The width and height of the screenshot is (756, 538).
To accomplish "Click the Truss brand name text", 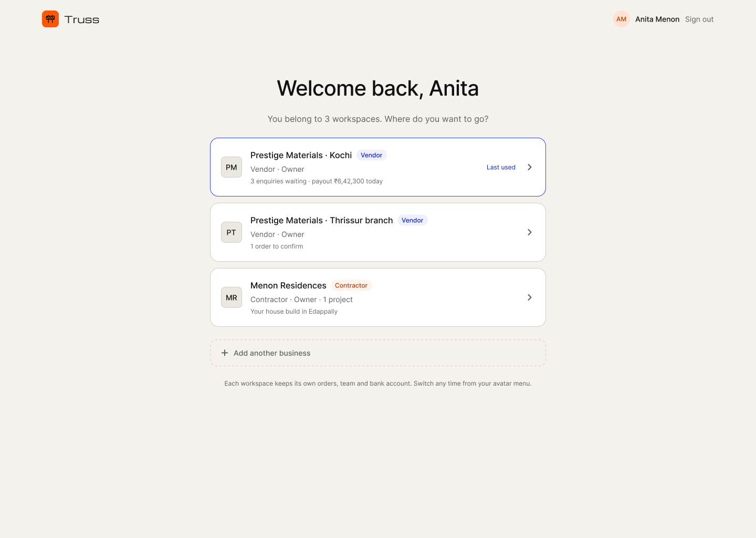I will (82, 19).
